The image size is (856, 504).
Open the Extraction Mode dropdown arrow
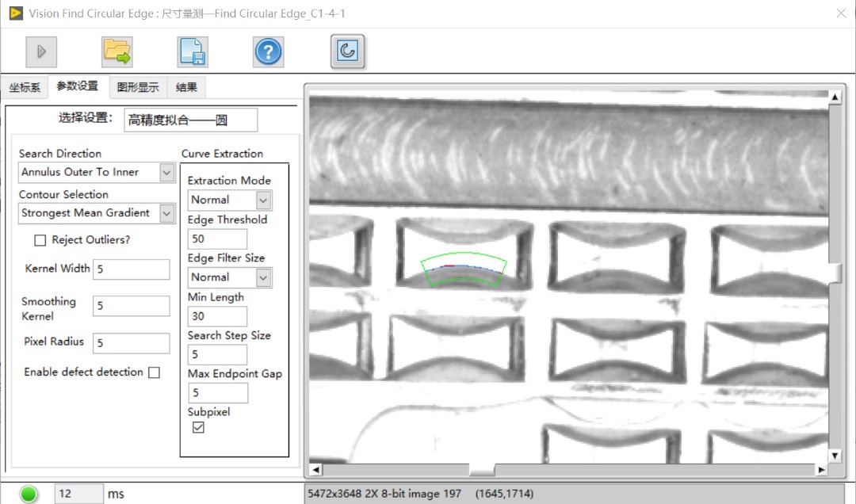click(263, 200)
